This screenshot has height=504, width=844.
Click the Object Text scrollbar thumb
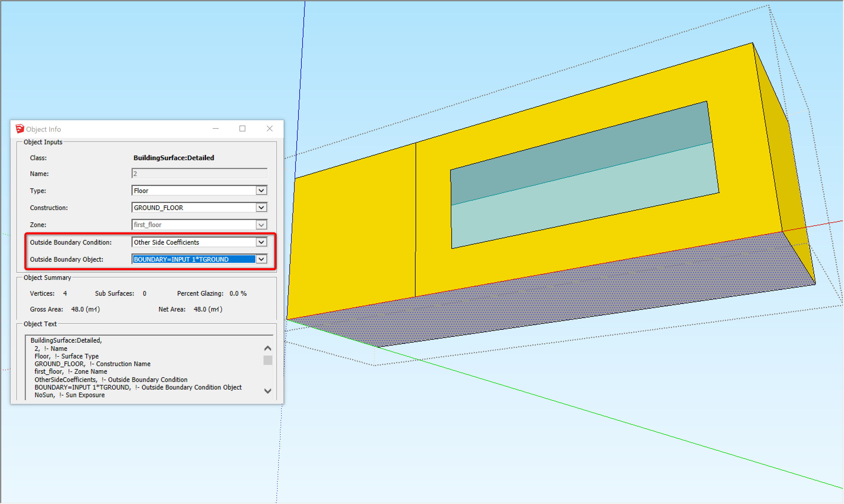268,360
